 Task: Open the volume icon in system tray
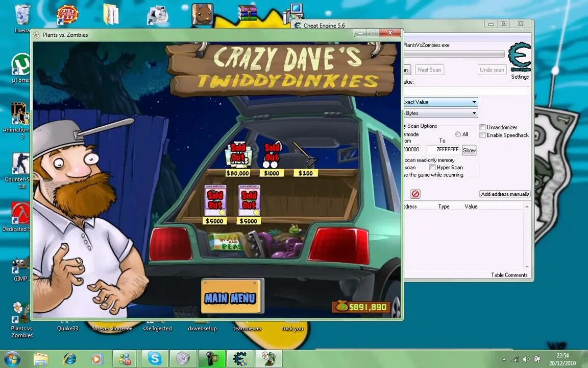coord(527,359)
